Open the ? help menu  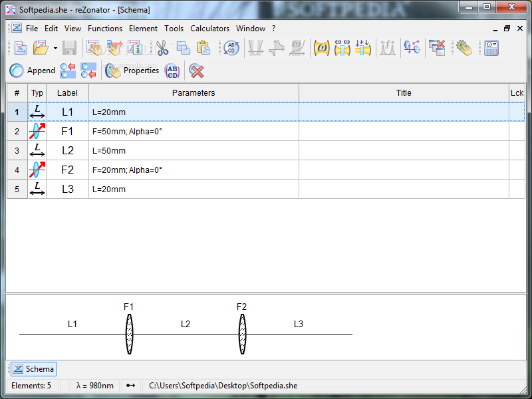274,29
